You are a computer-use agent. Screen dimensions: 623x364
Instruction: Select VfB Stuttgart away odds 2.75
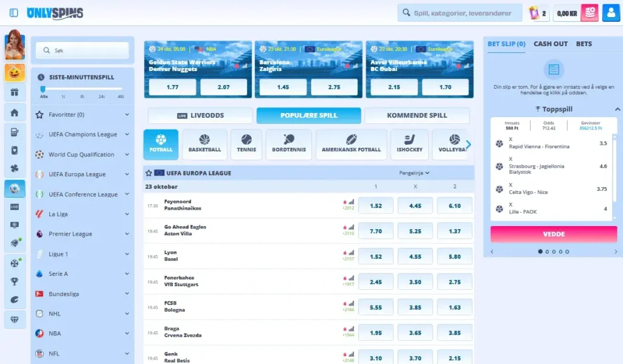(454, 282)
